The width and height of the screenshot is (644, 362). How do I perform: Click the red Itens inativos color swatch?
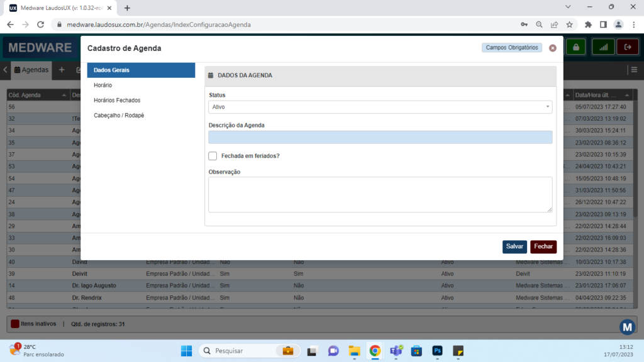click(15, 324)
